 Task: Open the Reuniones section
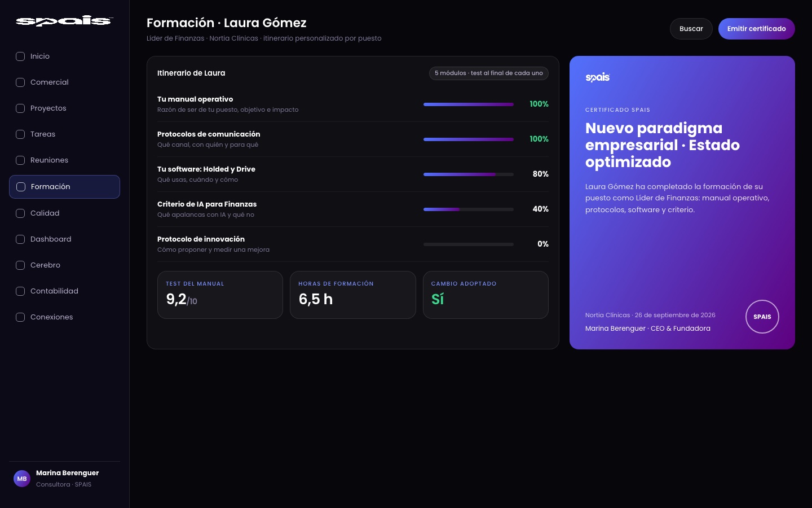coord(64,160)
